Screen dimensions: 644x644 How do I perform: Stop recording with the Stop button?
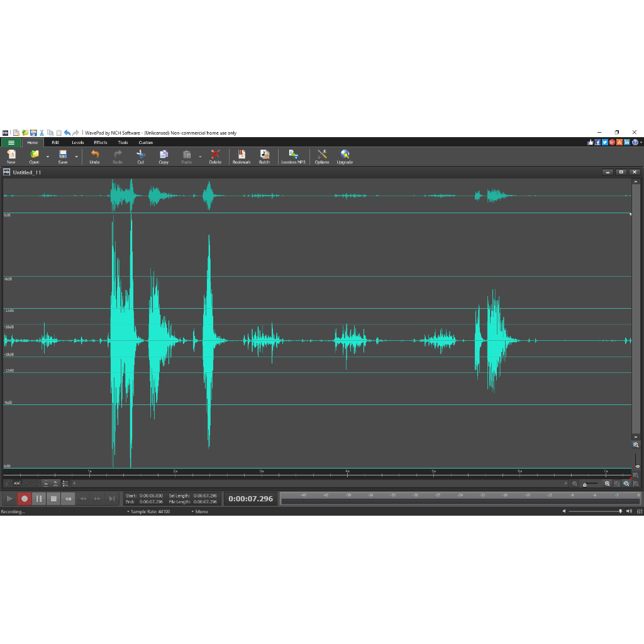point(53,499)
